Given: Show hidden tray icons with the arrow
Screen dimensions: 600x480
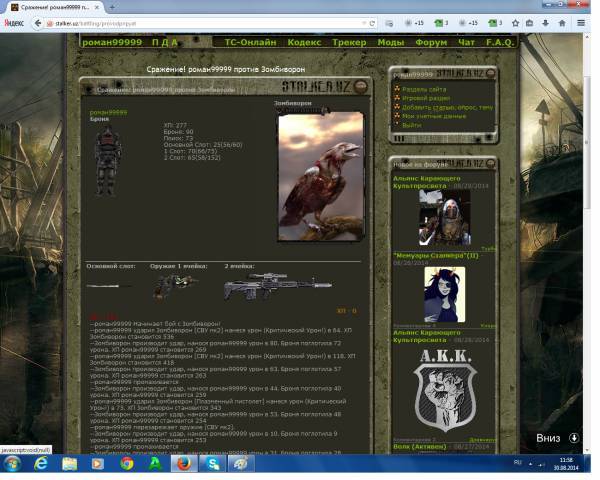Looking at the screenshot, I should 530,464.
